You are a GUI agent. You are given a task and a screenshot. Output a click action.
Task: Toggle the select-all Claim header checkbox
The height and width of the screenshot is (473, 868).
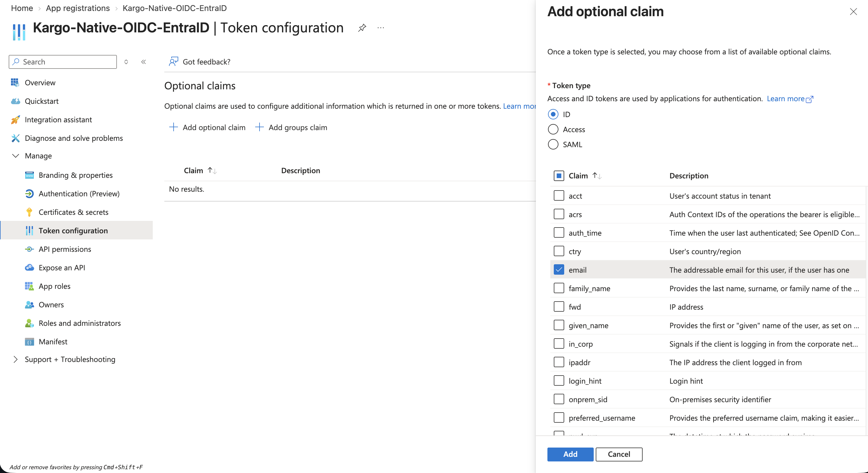click(559, 175)
